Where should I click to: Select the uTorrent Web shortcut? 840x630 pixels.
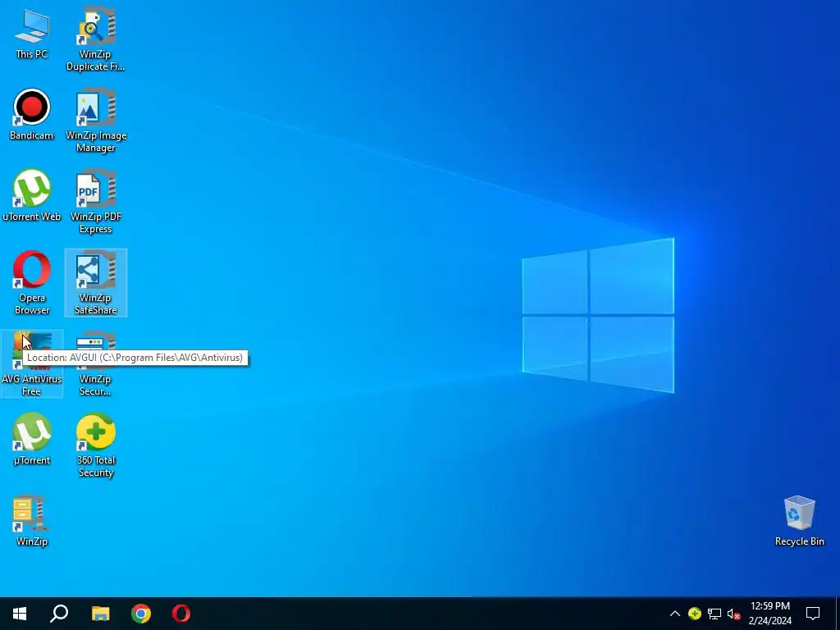tap(32, 196)
